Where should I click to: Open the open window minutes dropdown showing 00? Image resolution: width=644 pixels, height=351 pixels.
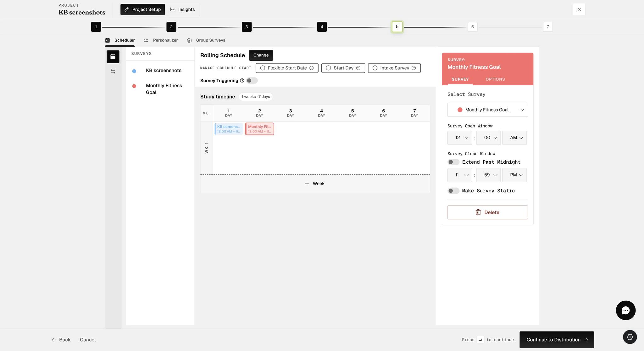[488, 138]
